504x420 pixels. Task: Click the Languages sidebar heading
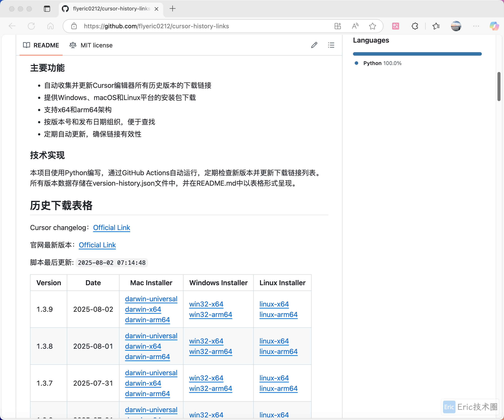[371, 40]
